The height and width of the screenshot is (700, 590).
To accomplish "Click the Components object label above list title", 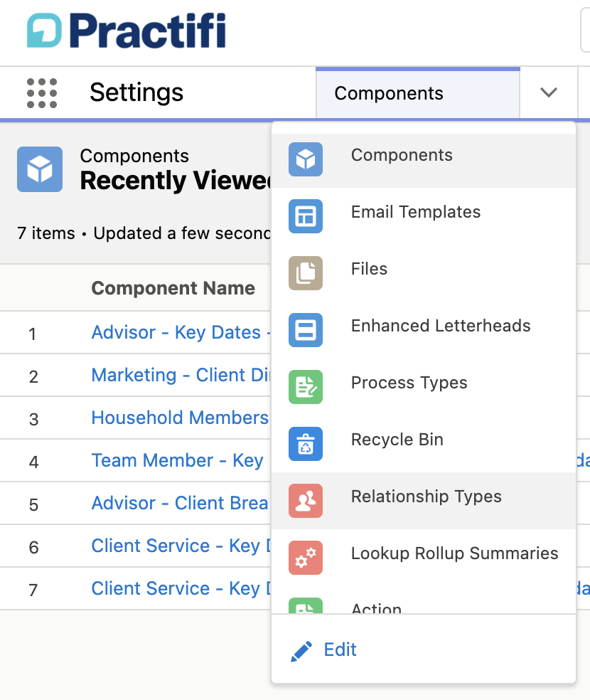I will click(x=134, y=156).
